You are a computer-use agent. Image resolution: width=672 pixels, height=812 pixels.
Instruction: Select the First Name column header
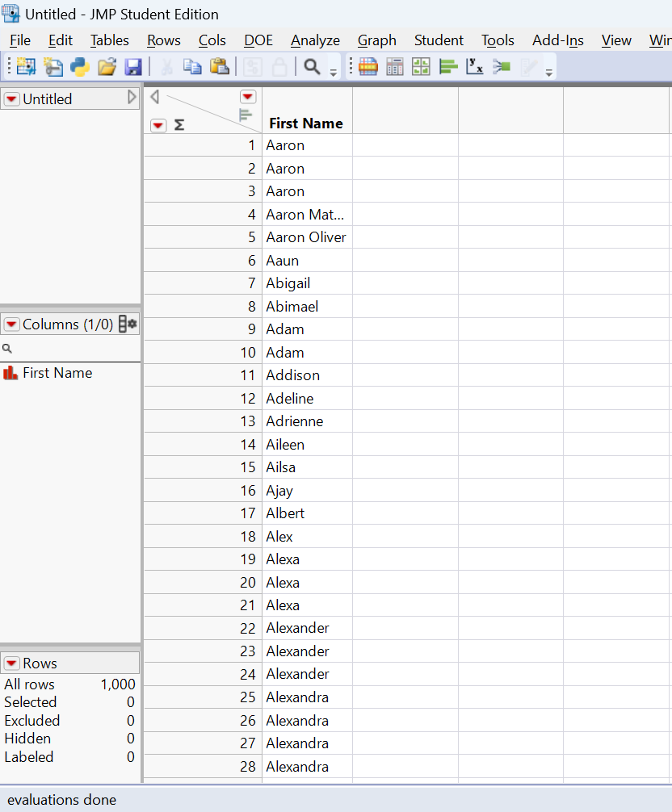306,123
